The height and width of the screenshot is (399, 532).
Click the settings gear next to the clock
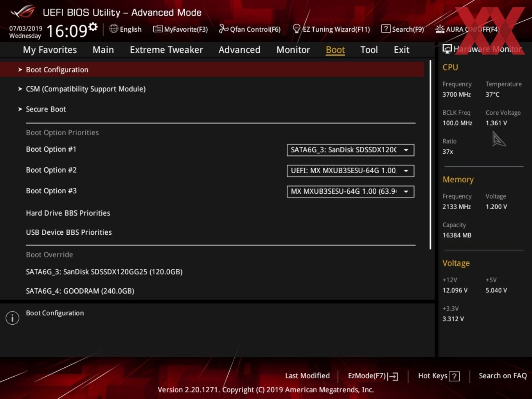(x=93, y=27)
